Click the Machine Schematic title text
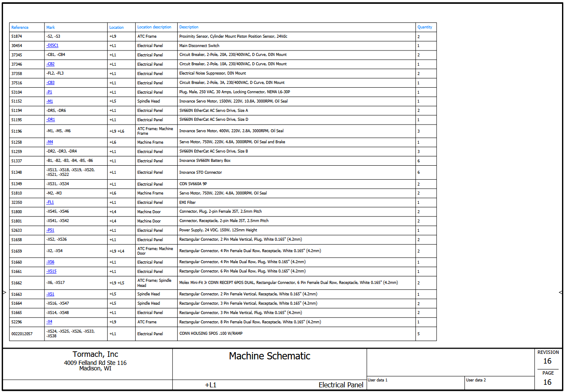565x392 pixels. pos(269,356)
